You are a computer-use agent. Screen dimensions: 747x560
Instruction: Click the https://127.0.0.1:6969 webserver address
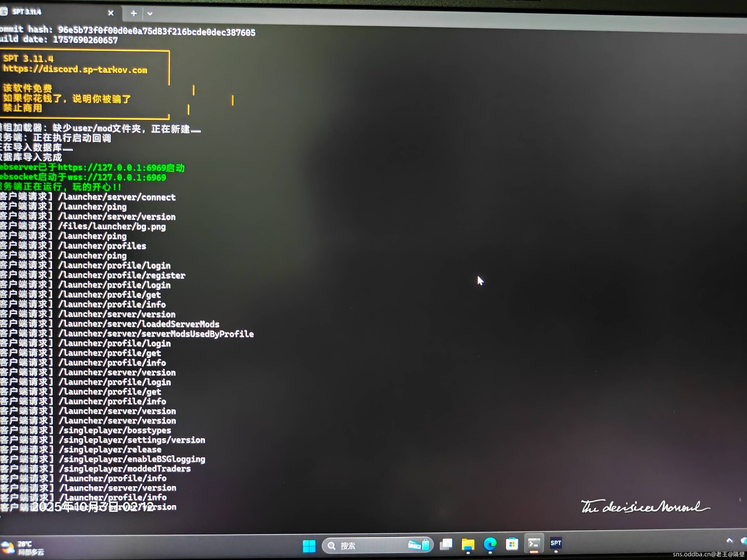click(x=112, y=168)
